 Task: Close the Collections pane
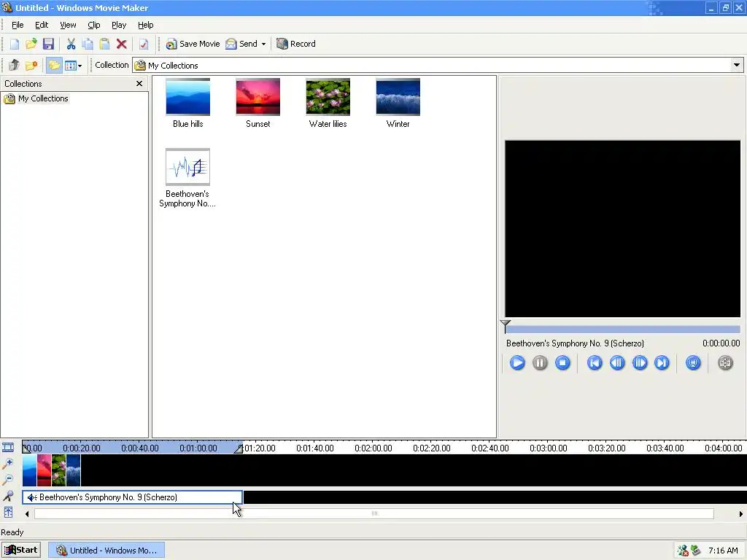(139, 83)
